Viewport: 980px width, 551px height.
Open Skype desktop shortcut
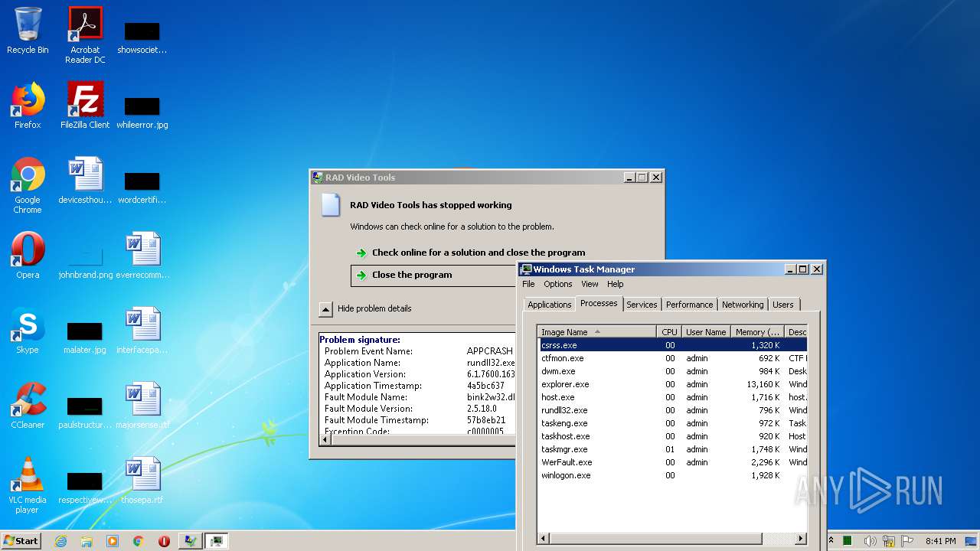coord(28,331)
